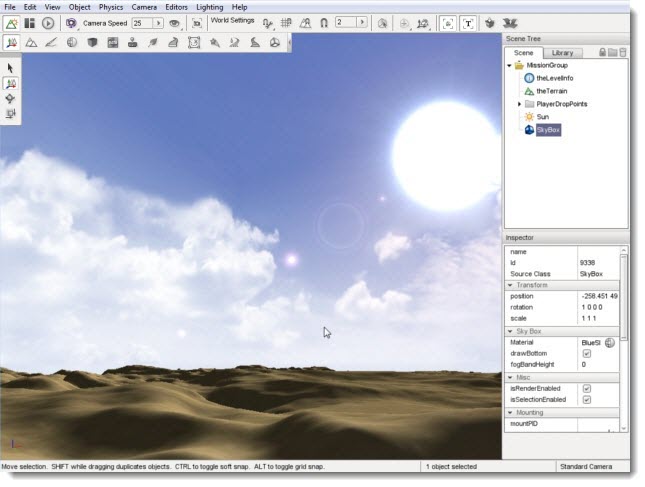Click the snap size field showing 2

point(346,22)
